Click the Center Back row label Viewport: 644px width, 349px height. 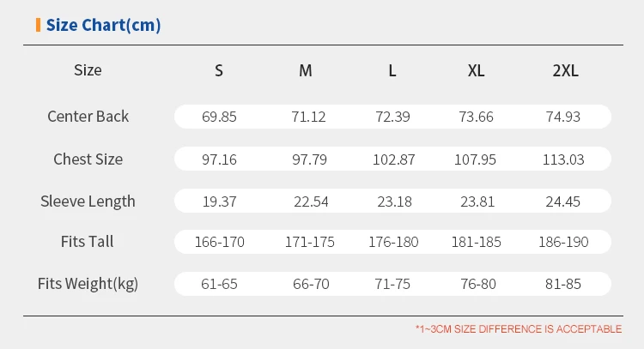(88, 117)
